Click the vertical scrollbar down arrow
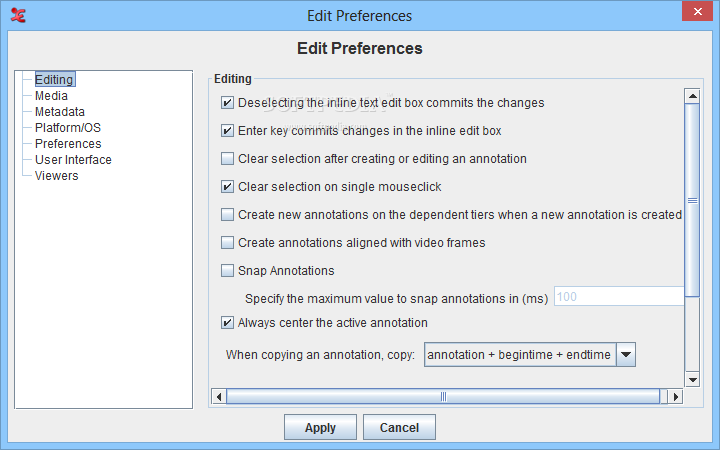Viewport: 720px width, 450px height. (x=692, y=379)
